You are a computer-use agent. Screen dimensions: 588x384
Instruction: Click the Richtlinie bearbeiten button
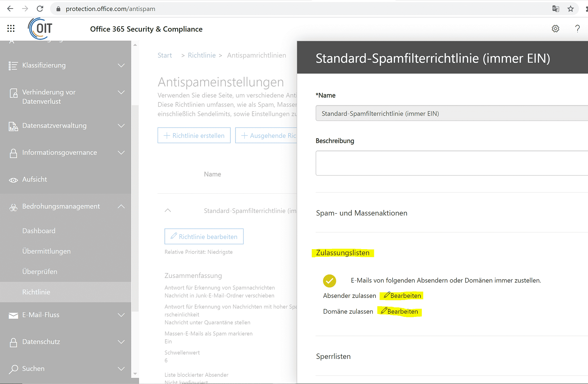(x=204, y=237)
